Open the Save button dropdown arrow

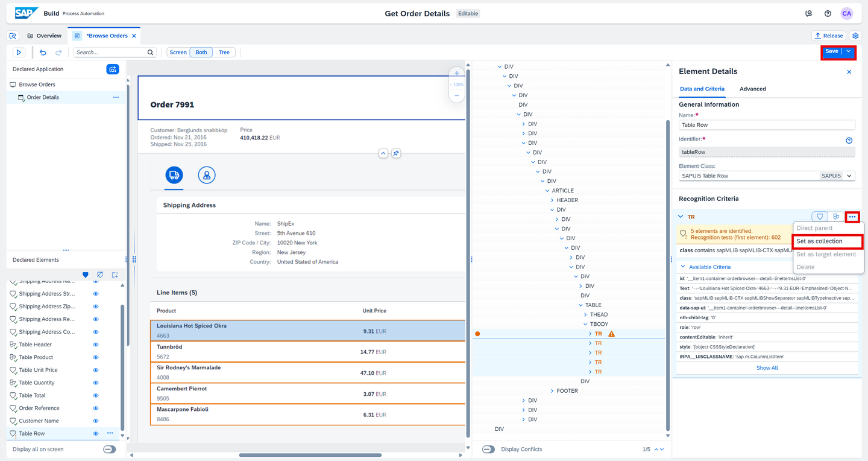coord(849,52)
